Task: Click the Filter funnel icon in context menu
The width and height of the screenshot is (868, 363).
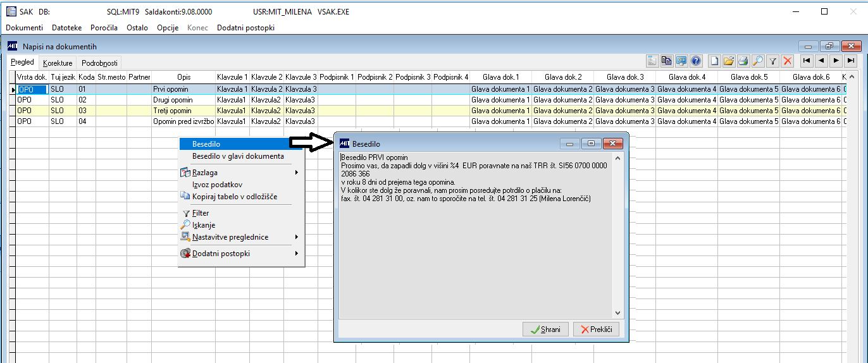Action: click(x=185, y=214)
